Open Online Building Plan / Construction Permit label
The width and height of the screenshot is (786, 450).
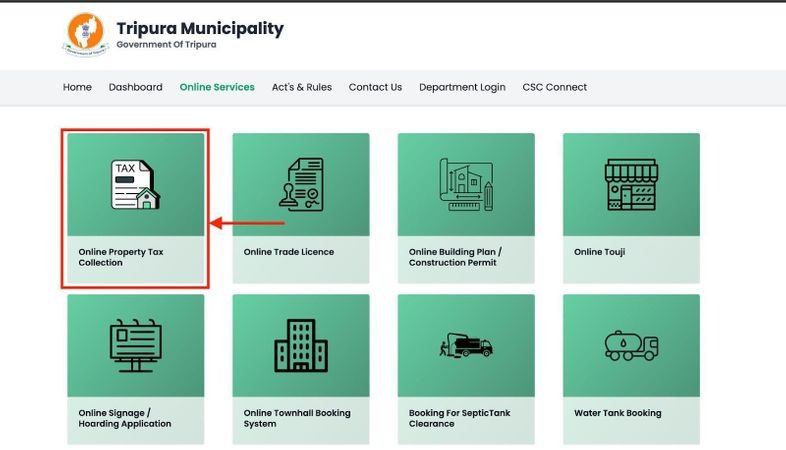click(455, 257)
